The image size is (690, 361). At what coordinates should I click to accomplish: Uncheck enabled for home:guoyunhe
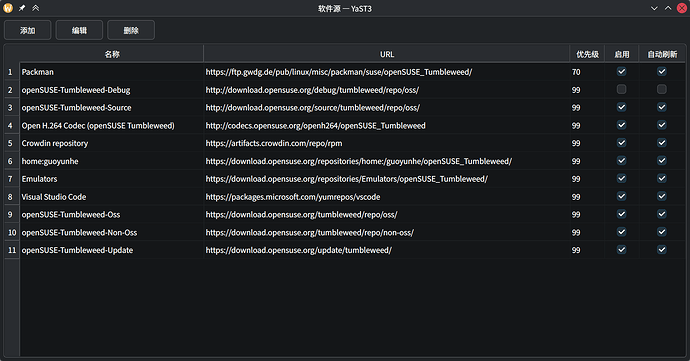tap(621, 161)
